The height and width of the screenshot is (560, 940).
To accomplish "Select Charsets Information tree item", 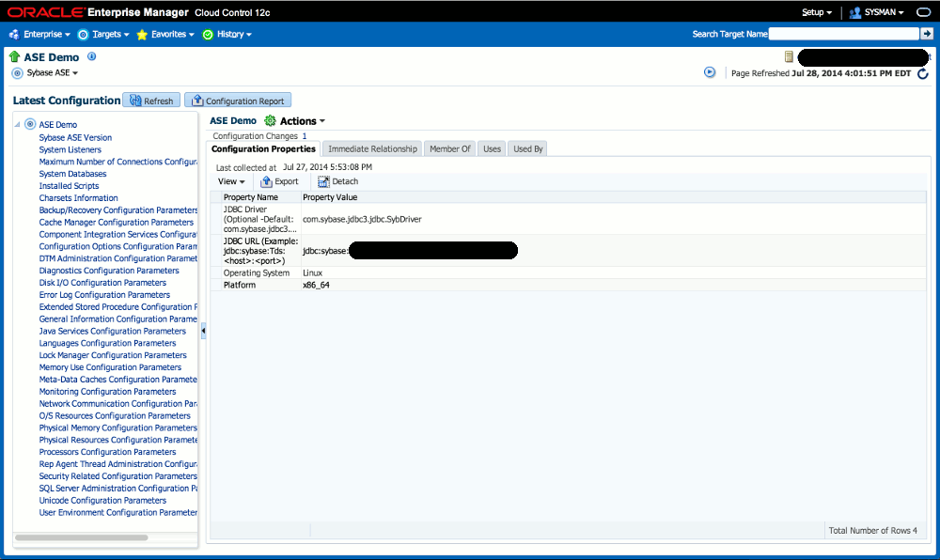I will (79, 197).
